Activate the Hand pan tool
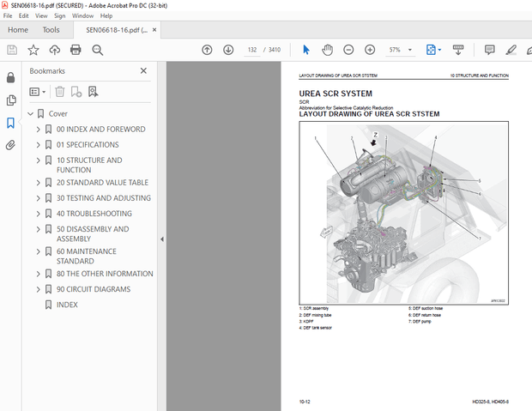This screenshot has height=411, width=532. coord(327,50)
